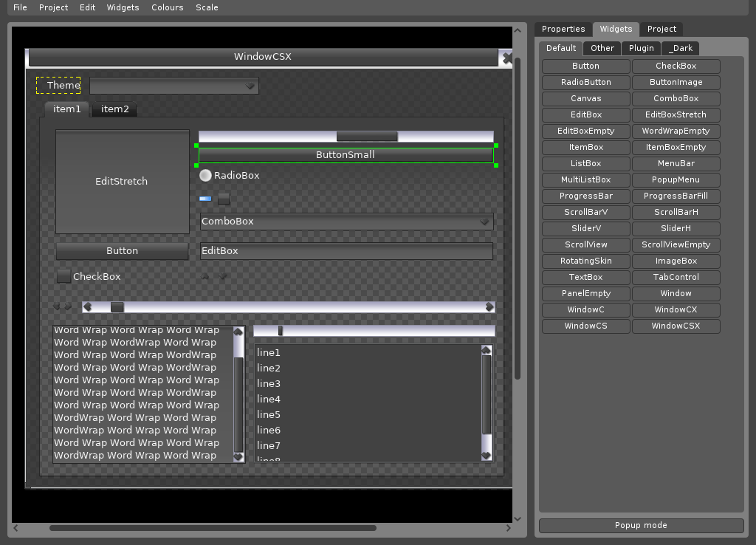Screen dimensions: 756x545
Task: Click the item2 tab in the preview
Action: click(114, 109)
